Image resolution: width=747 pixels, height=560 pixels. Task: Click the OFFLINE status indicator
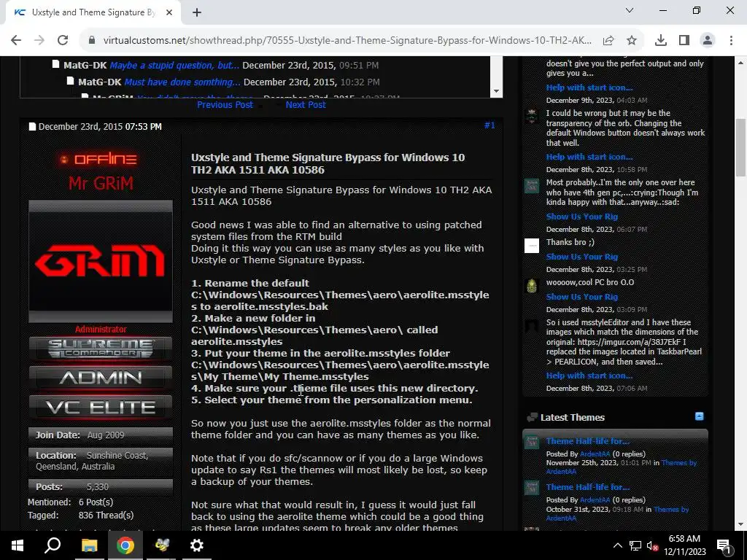[x=98, y=159]
